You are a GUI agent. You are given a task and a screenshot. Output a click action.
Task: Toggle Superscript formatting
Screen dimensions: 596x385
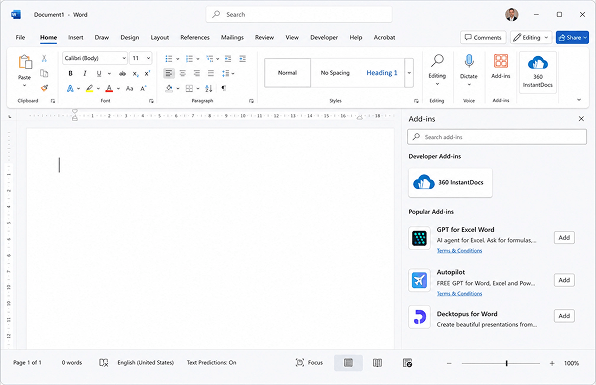click(147, 73)
